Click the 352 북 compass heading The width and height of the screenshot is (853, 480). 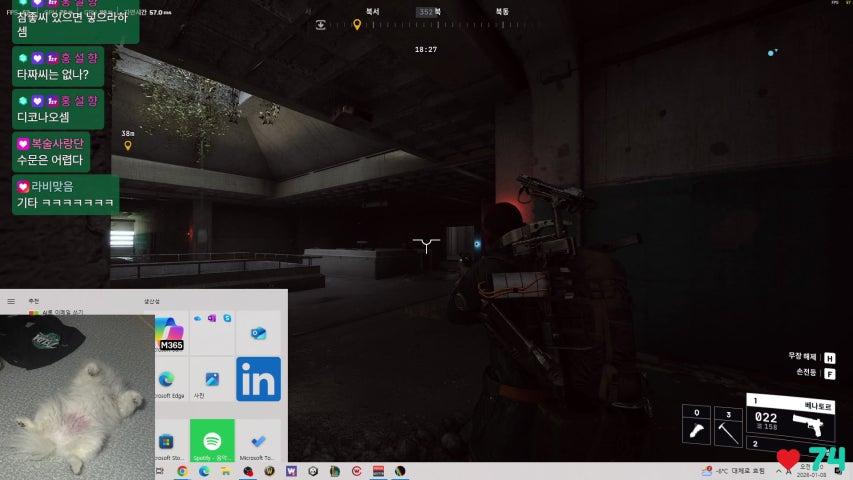(429, 11)
